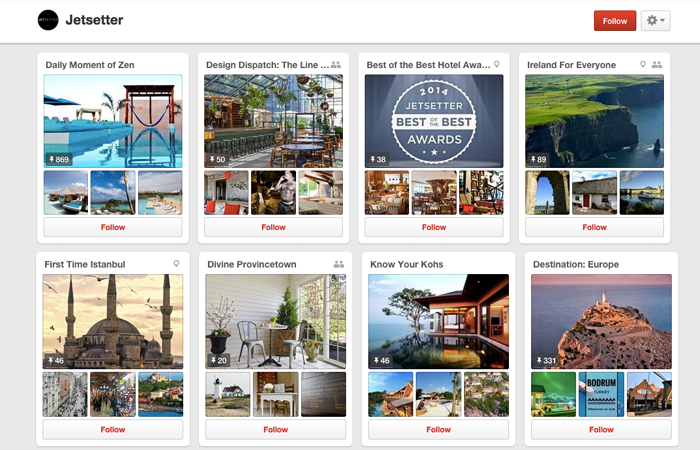Click the group icon on Design Dispatch board
The height and width of the screenshot is (450, 700).
pos(336,65)
